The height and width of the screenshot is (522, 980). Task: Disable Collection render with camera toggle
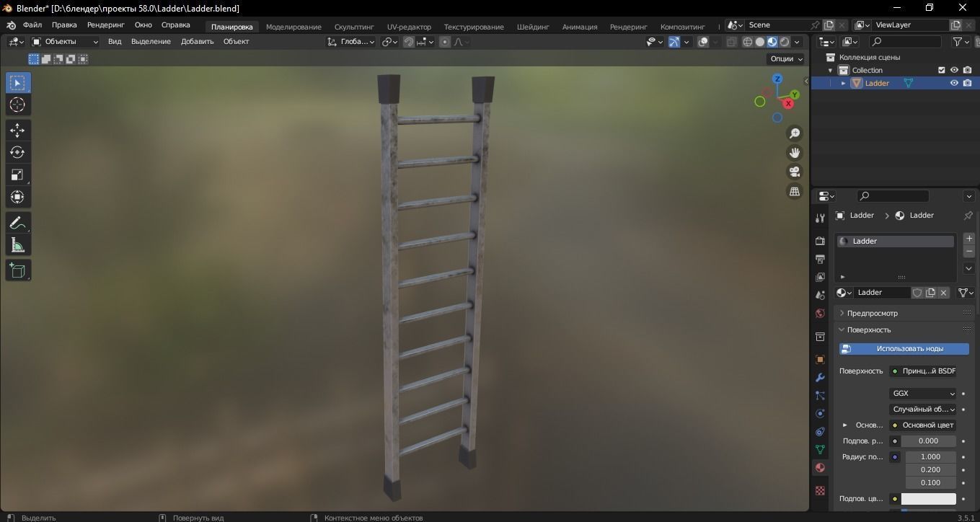pos(967,70)
